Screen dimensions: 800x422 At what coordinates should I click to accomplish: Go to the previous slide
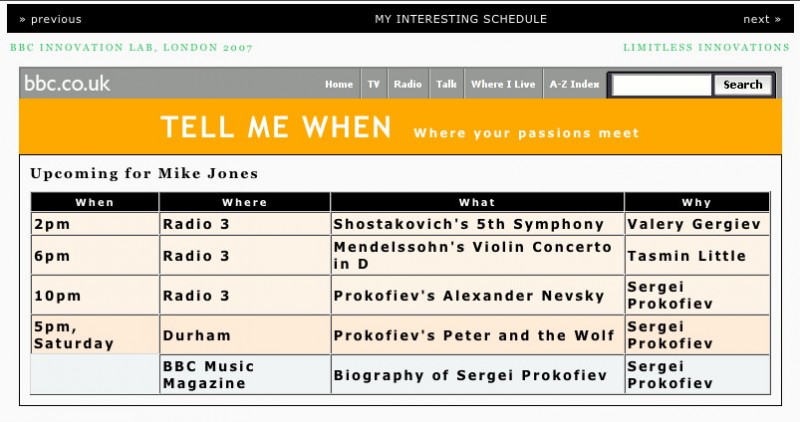50,19
